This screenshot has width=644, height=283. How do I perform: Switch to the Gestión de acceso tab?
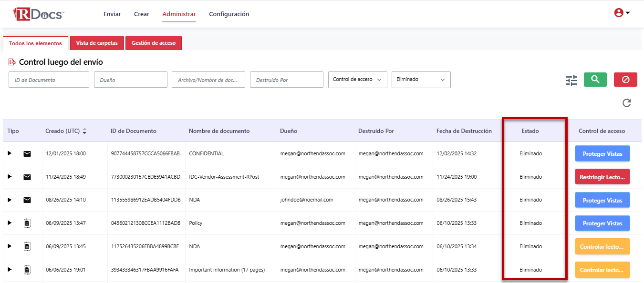click(153, 43)
